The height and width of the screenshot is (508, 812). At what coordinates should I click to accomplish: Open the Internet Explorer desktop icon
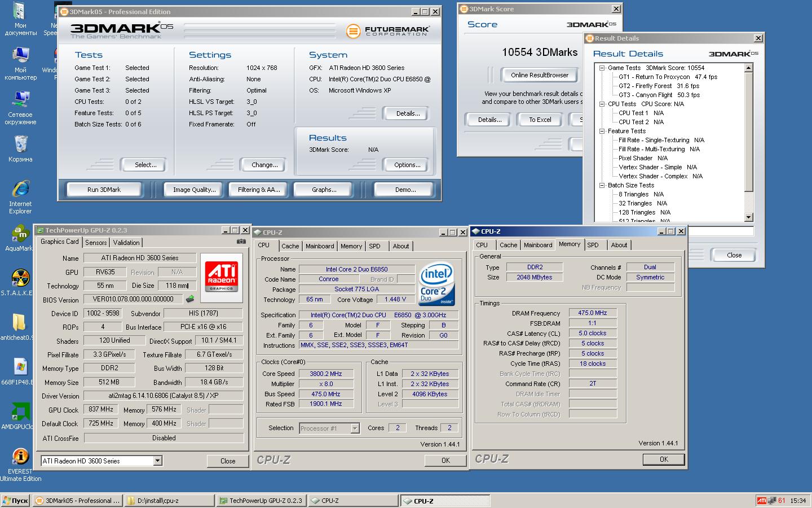point(20,197)
